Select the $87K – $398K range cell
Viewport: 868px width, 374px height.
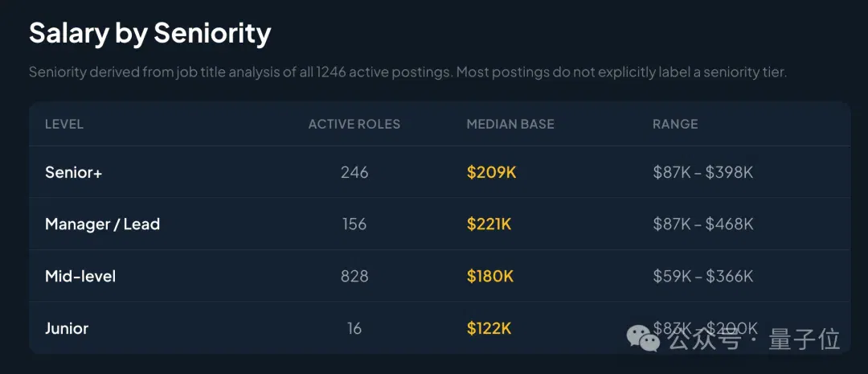[703, 172]
